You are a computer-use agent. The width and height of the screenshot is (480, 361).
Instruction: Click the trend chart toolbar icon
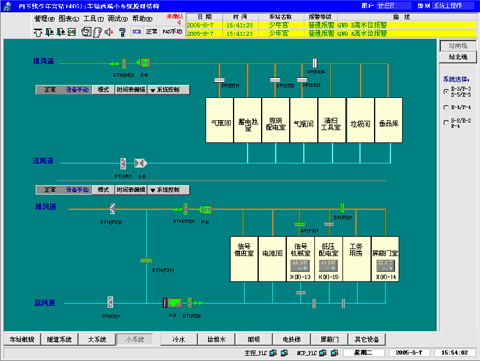[72, 32]
